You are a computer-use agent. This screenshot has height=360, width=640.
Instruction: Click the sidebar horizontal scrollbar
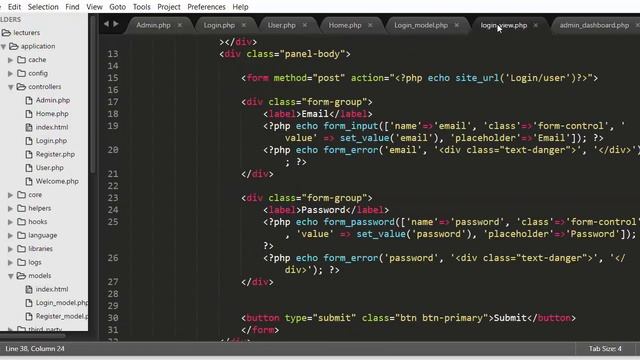tap(33, 336)
